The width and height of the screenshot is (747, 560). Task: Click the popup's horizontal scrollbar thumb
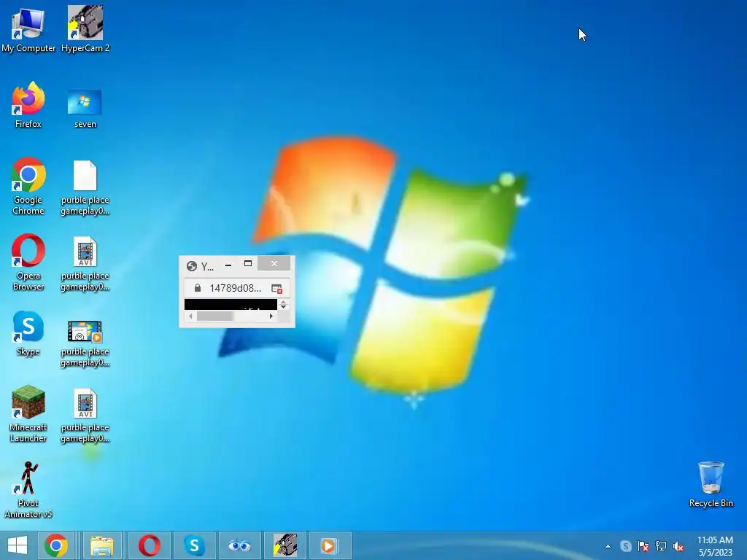point(215,316)
